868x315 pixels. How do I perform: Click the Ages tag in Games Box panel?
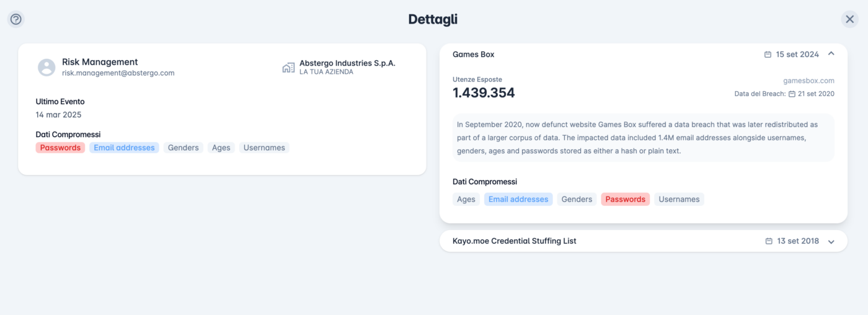[x=466, y=199]
